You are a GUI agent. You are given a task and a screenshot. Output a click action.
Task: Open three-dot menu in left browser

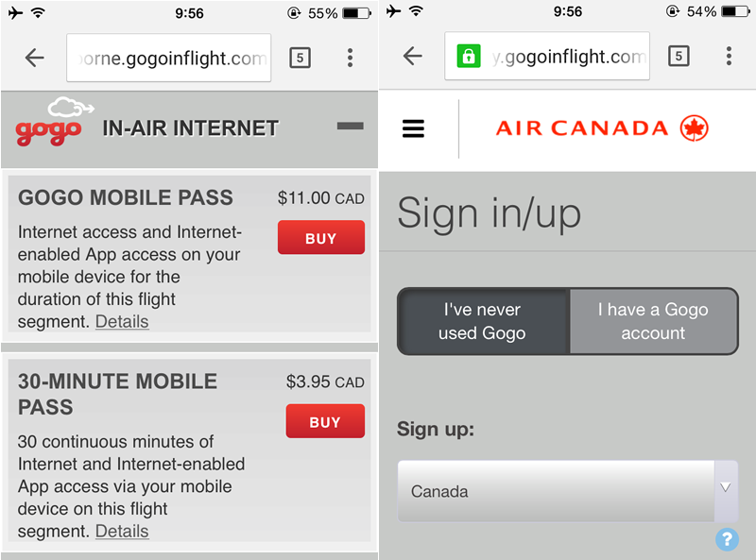pos(350,58)
